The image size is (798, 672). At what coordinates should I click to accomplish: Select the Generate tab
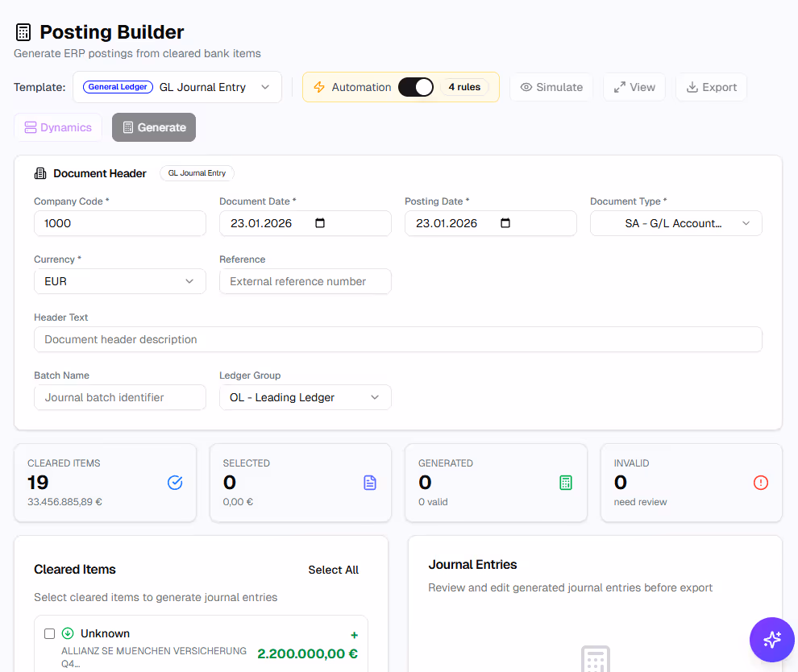point(153,127)
